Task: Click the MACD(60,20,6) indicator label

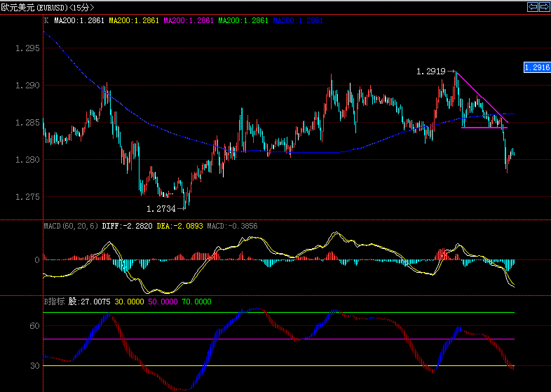Action: [71, 226]
